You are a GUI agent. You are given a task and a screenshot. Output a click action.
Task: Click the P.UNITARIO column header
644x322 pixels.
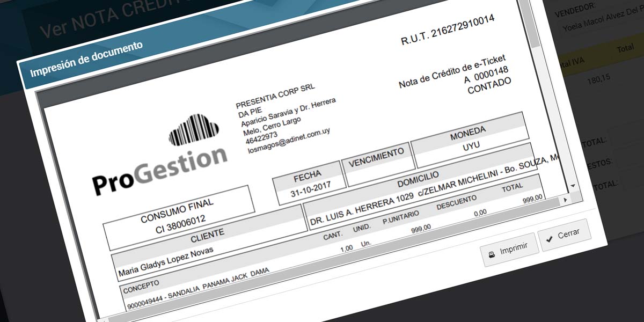click(x=400, y=217)
